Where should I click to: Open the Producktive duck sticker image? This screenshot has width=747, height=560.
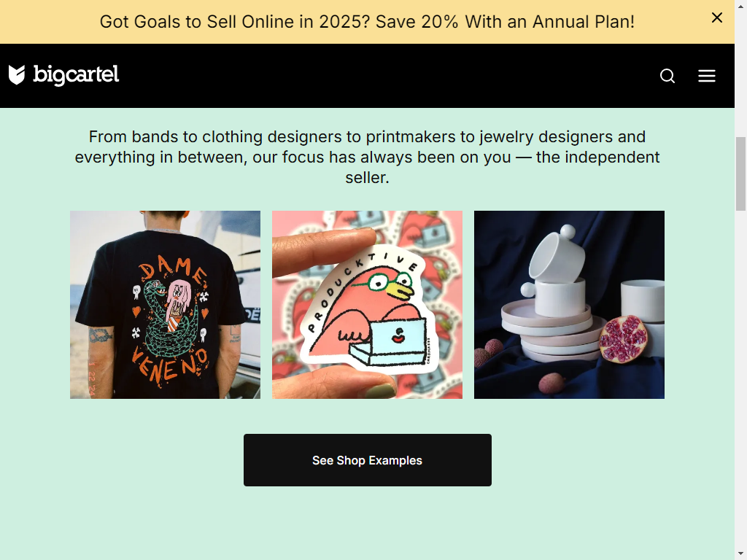click(x=368, y=305)
